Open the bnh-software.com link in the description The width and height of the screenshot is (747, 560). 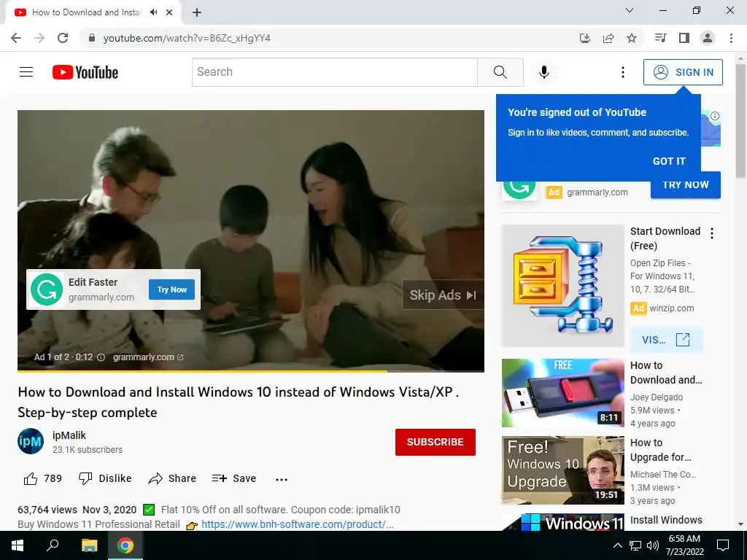[x=298, y=524]
